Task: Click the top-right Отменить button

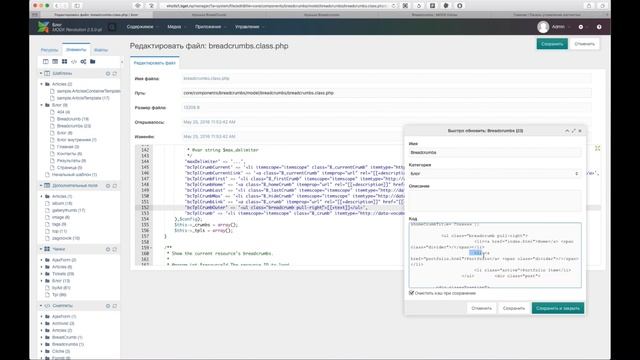Action: (x=584, y=44)
